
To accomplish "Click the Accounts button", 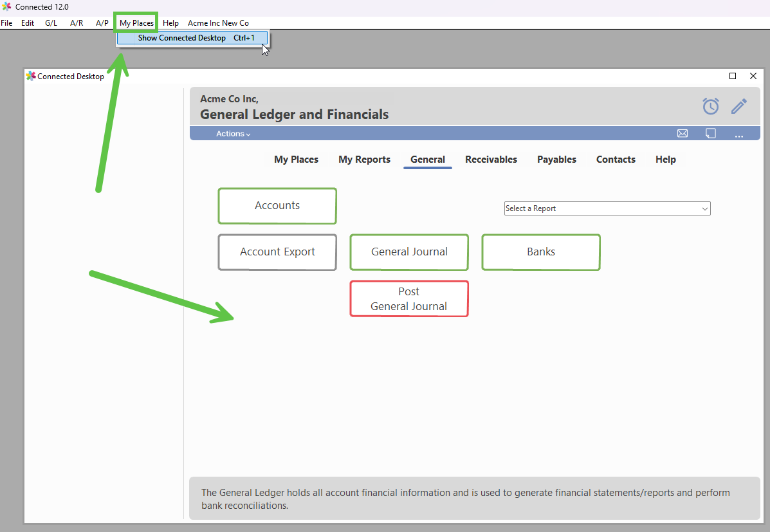I will point(277,206).
